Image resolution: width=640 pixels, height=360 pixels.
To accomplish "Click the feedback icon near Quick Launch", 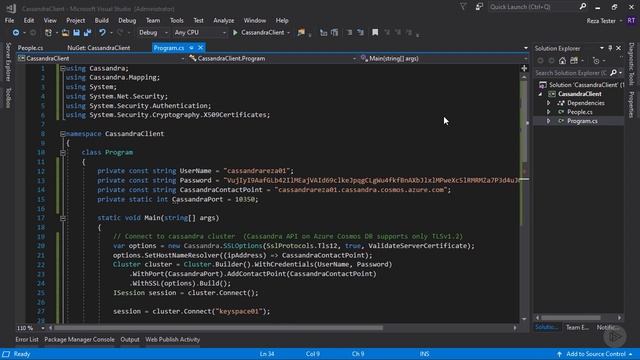I will coord(479,7).
